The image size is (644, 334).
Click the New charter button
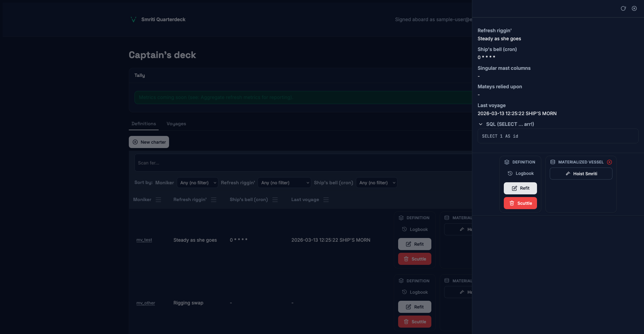pyautogui.click(x=149, y=142)
